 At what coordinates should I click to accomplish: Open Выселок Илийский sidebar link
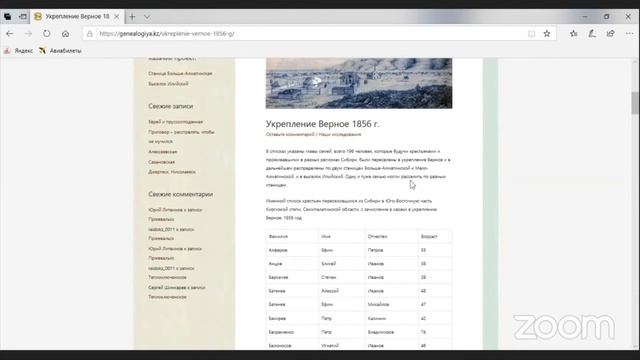point(168,84)
